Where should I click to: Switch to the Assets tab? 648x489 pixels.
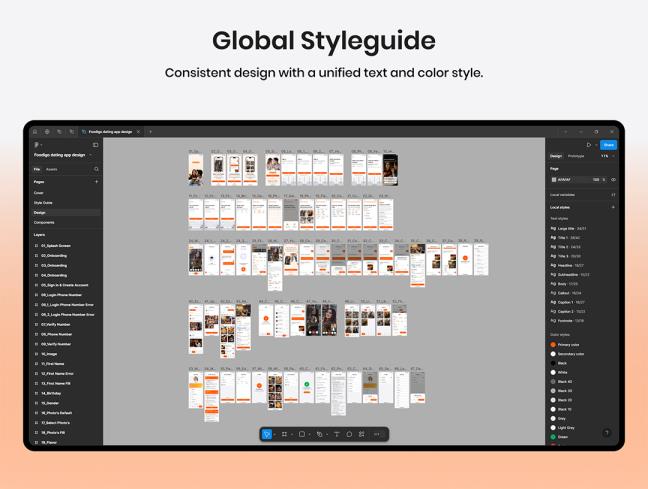[x=52, y=169]
